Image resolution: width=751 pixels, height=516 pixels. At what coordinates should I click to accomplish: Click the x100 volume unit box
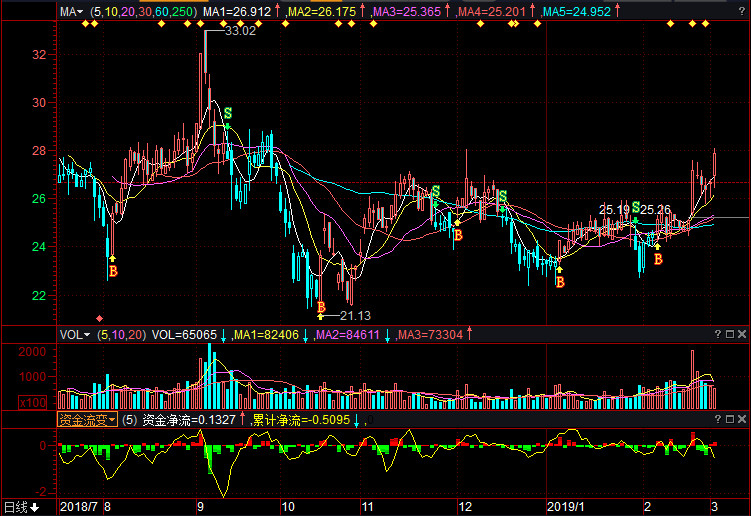coord(33,402)
